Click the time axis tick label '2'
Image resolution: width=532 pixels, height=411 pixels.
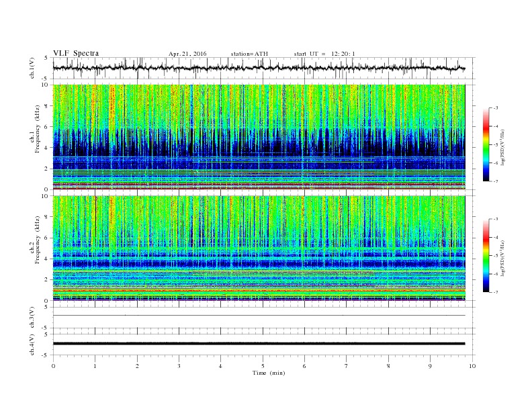[137, 366]
